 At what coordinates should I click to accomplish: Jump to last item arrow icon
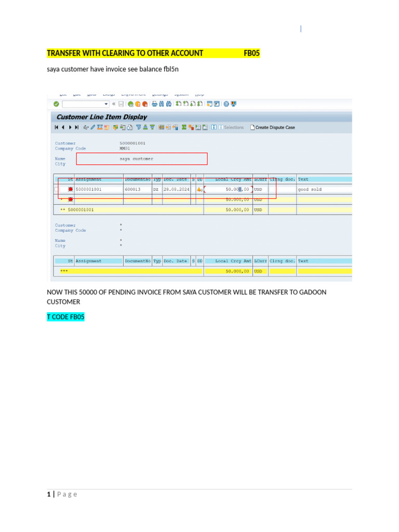tap(77, 127)
